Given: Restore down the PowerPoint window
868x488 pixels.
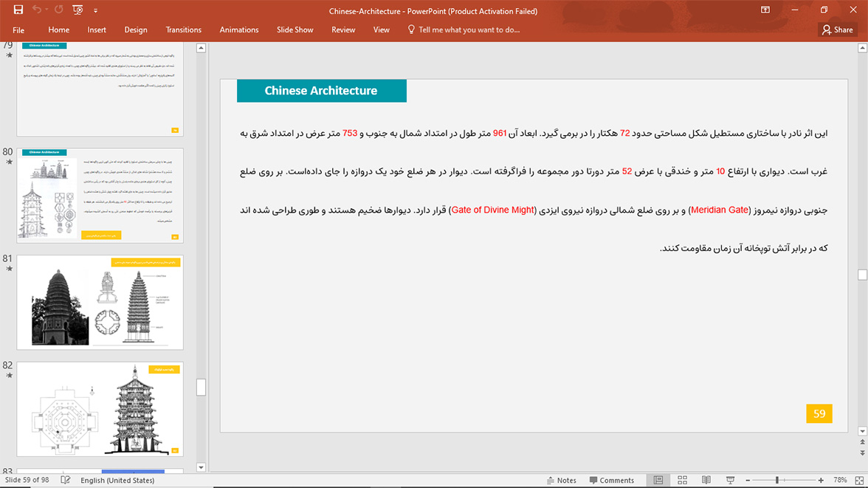Looking at the screenshot, I should click(x=824, y=10).
